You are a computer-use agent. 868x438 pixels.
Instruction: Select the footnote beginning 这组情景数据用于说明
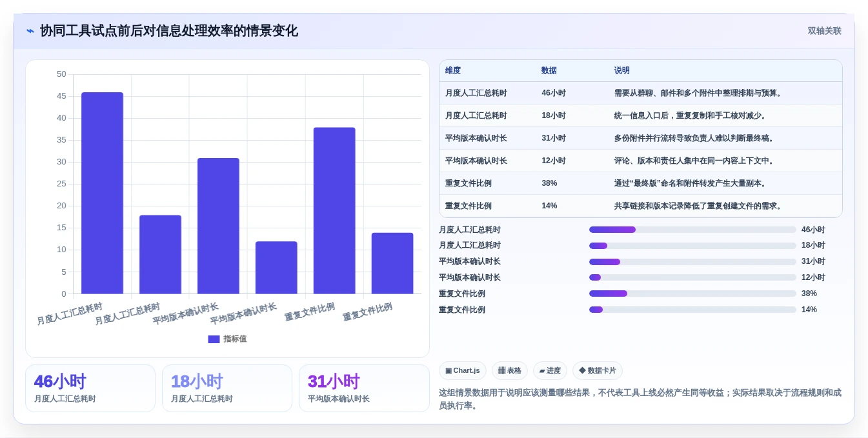click(x=640, y=399)
